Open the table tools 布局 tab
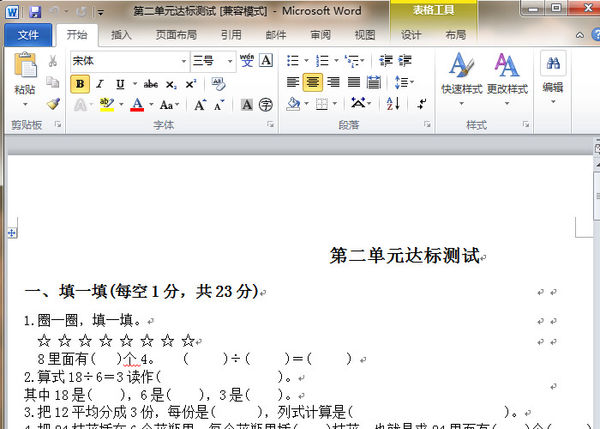The height and width of the screenshot is (429, 600). [455, 35]
